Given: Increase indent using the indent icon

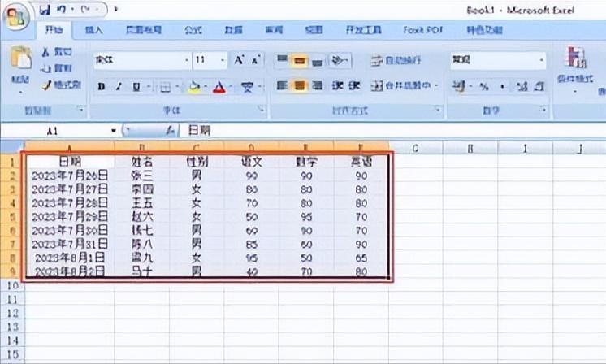Looking at the screenshot, I should [354, 86].
